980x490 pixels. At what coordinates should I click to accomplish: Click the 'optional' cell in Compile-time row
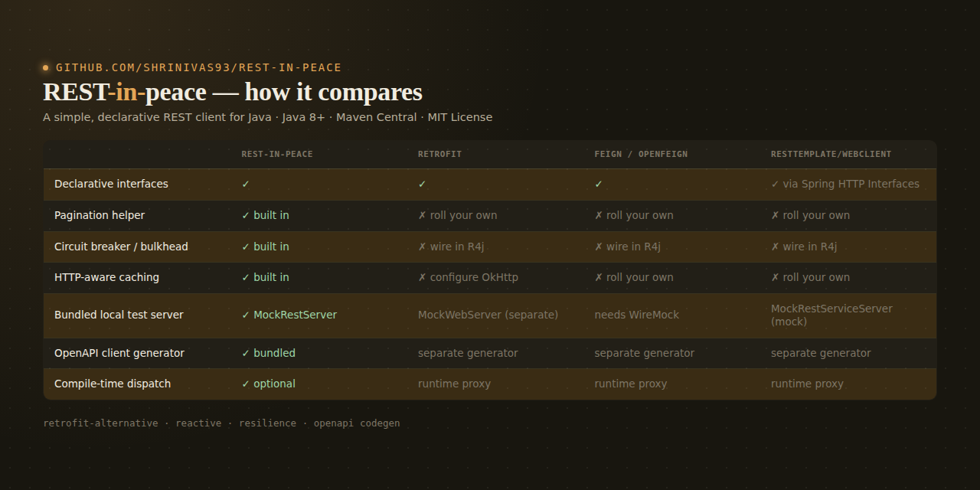tap(269, 384)
